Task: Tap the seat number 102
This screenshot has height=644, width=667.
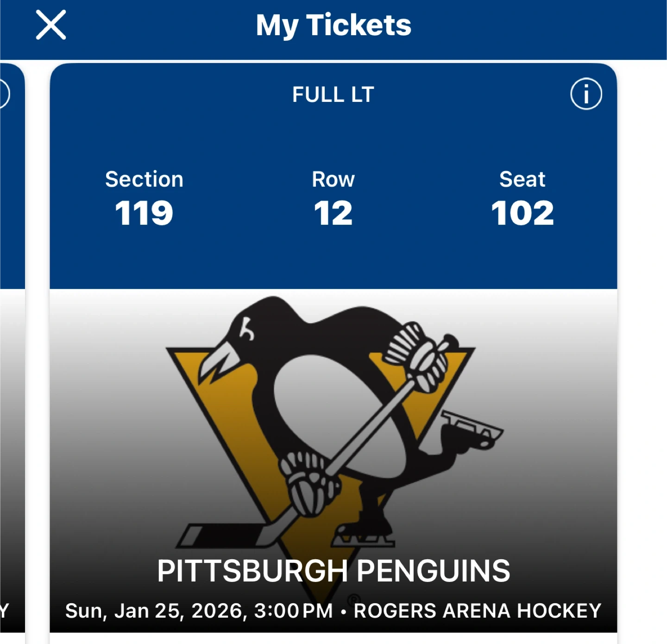Action: pyautogui.click(x=522, y=213)
